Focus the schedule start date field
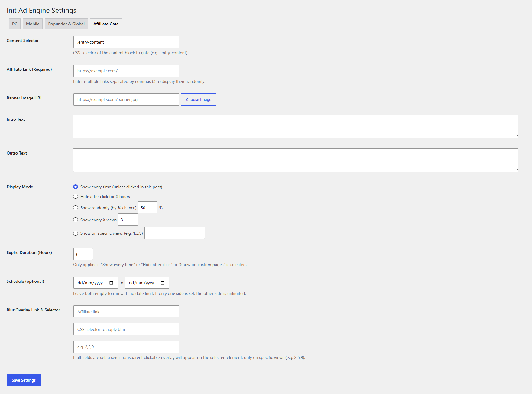 pyautogui.click(x=96, y=283)
